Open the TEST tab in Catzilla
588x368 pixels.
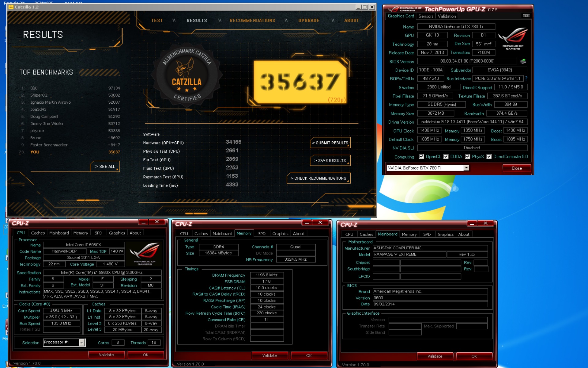tap(157, 21)
